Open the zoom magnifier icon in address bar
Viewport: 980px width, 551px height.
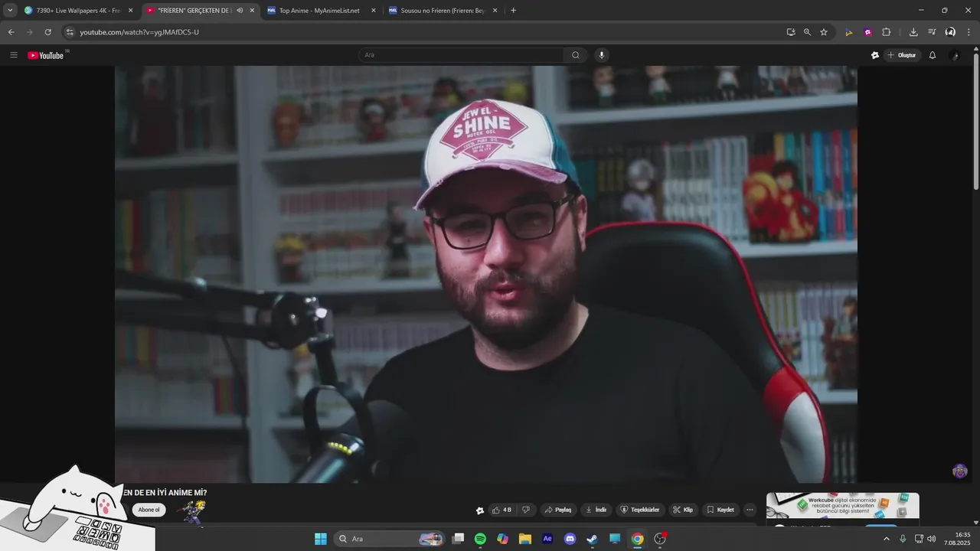point(807,32)
